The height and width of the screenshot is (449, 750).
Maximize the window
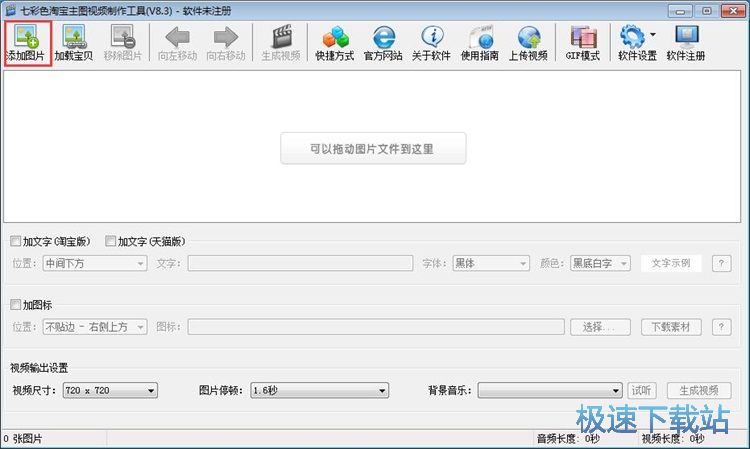706,11
